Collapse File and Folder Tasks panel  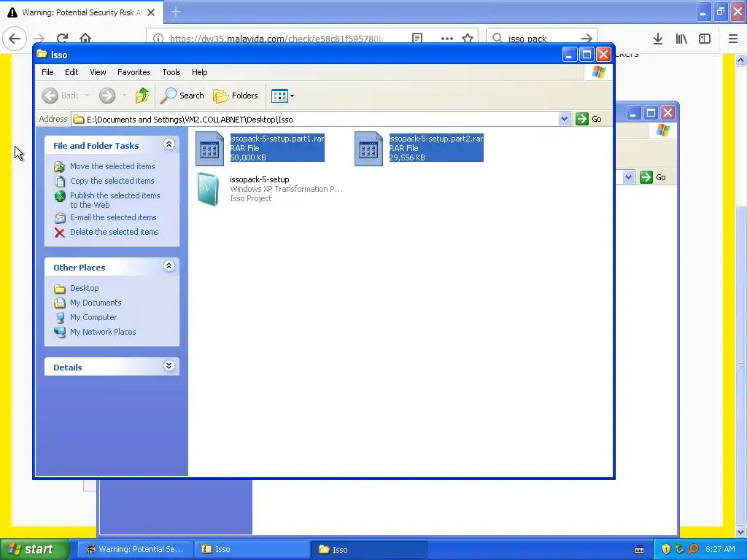(x=169, y=144)
